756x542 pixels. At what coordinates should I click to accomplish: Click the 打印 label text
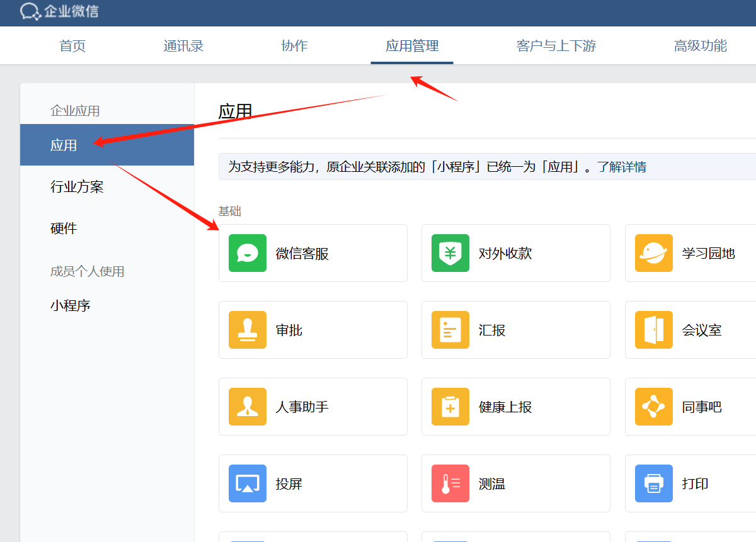[696, 484]
